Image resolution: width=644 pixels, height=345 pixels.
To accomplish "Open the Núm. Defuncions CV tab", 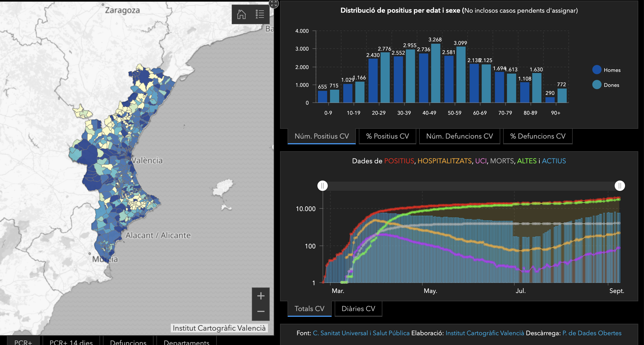I will click(459, 136).
